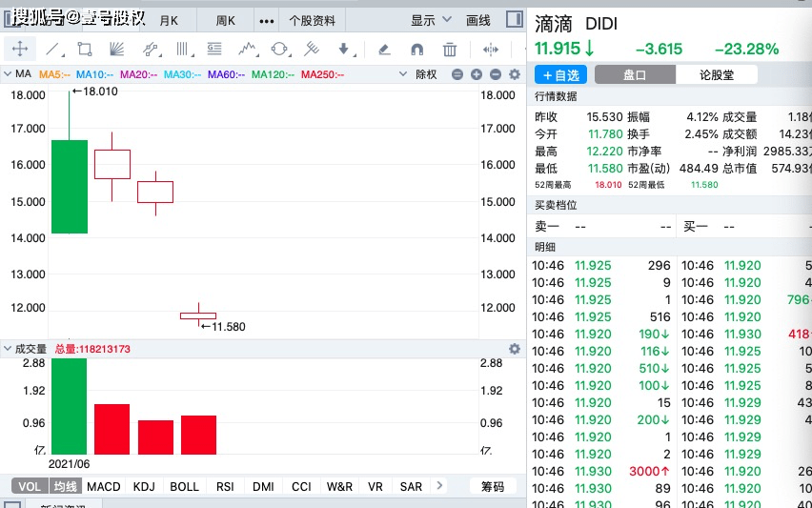Switch to the 周K weekly chart tab

coord(226,20)
